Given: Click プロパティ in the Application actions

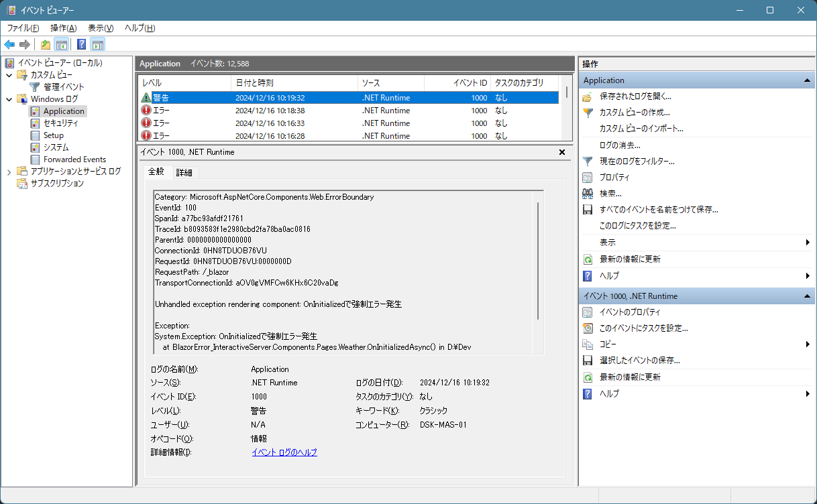Looking at the screenshot, I should pyautogui.click(x=614, y=178).
